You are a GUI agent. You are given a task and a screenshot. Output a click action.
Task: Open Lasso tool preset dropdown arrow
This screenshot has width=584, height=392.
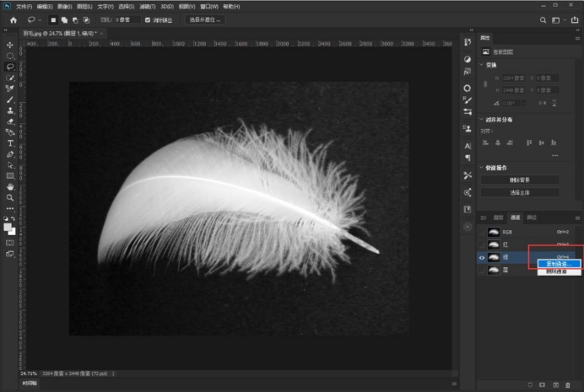pyautogui.click(x=40, y=20)
